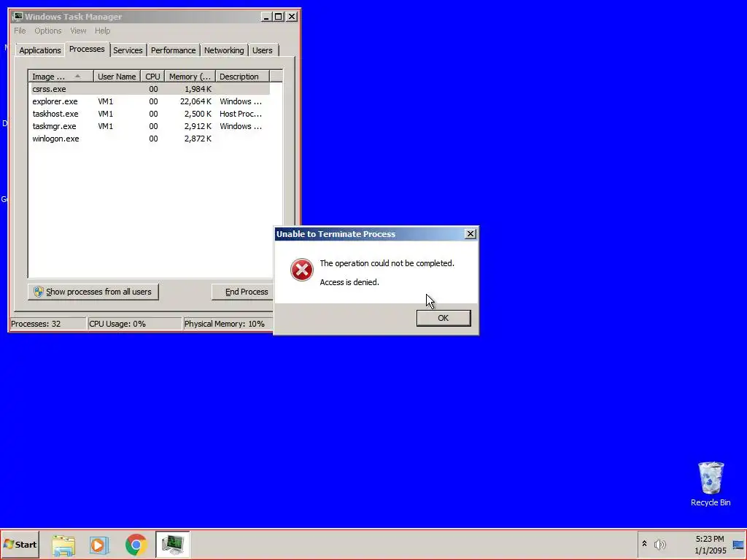This screenshot has width=747, height=560.
Task: Click the red error icon in dialog
Action: 302,270
